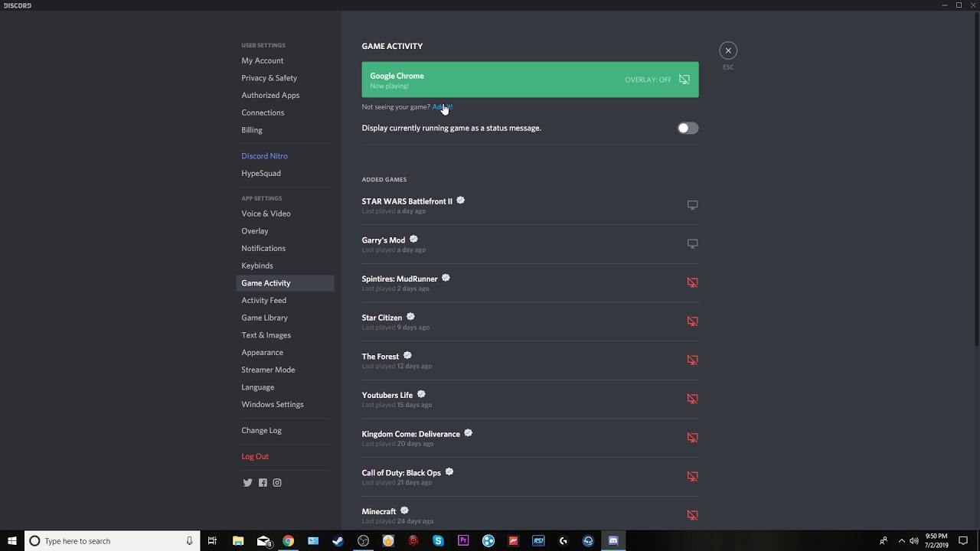
Task: Click the 'Add it!' link
Action: point(443,107)
